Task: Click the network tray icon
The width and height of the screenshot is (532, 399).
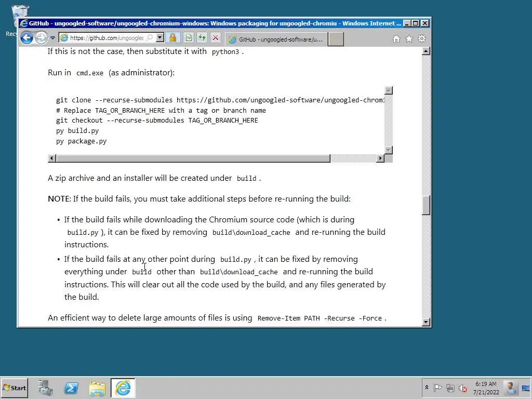Action: (450, 388)
